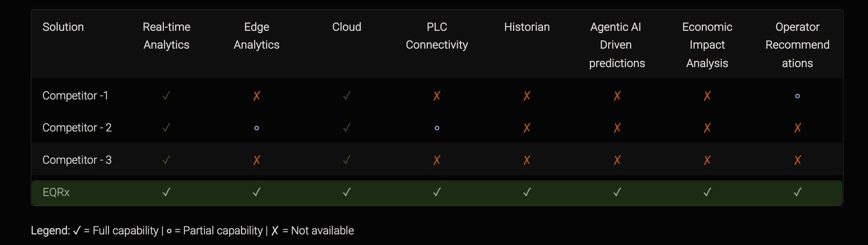Viewport: 868px width, 245px height.
Task: Click the Solution column header
Action: click(x=63, y=27)
